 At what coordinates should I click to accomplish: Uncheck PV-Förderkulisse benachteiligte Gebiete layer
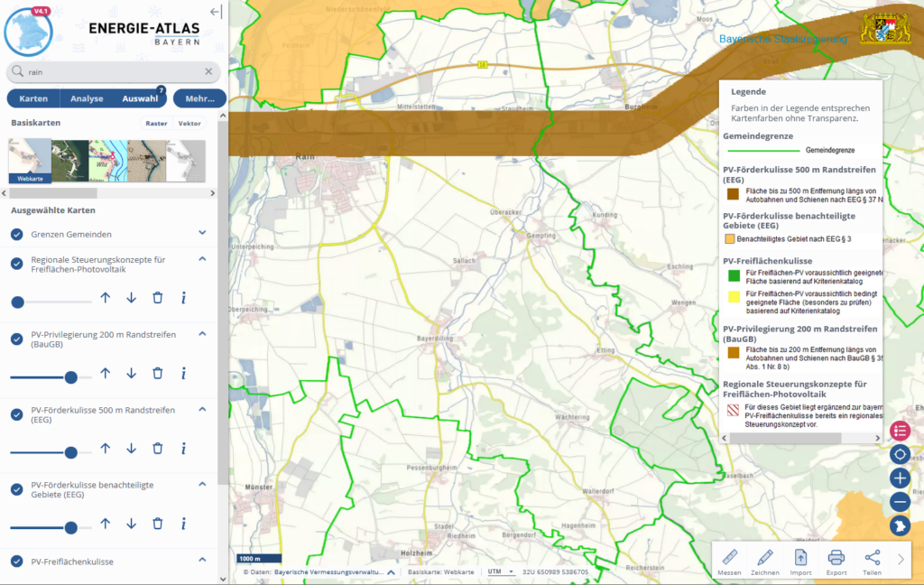tap(16, 489)
